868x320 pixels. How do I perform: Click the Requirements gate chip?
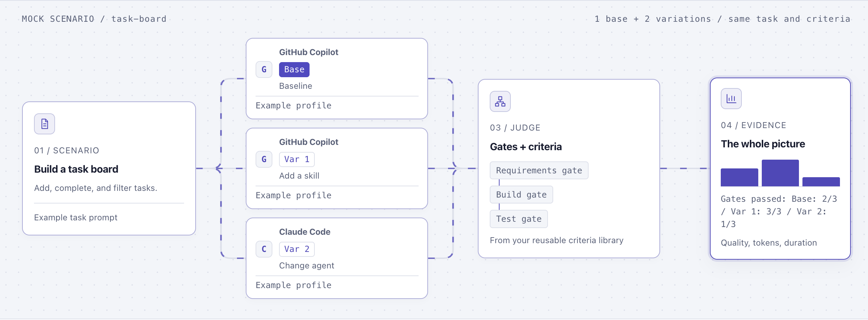click(x=539, y=171)
